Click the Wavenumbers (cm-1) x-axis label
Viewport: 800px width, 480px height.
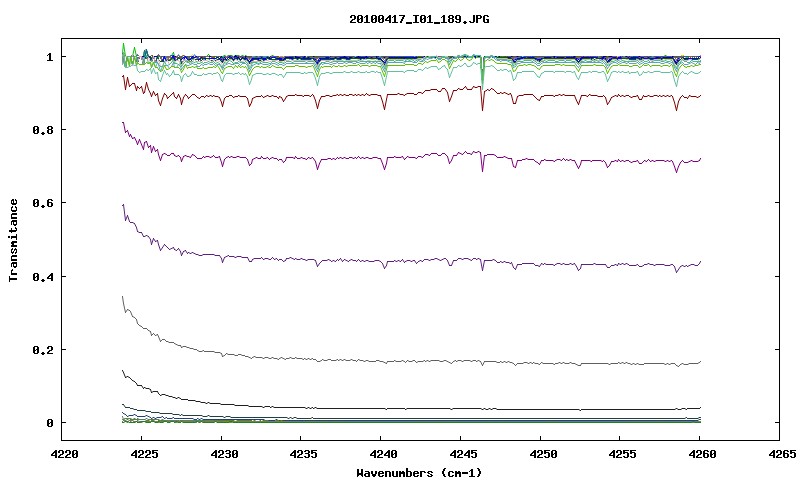click(x=419, y=473)
